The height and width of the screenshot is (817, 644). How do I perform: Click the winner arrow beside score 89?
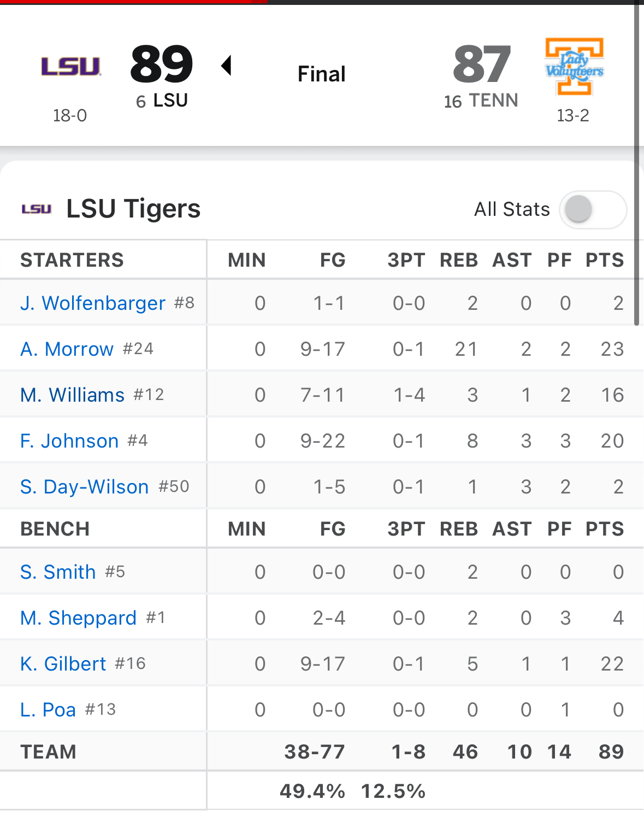226,66
